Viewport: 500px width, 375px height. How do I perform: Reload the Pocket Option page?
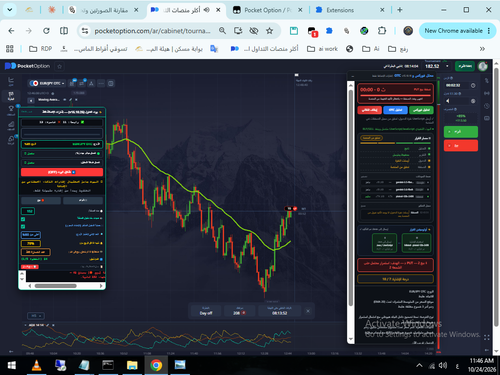46,31
